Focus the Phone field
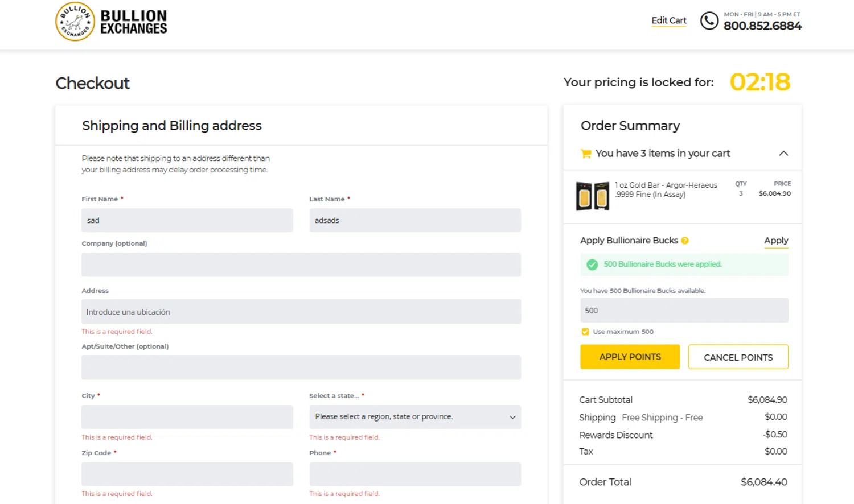Viewport: 854px width, 504px height. pos(415,474)
